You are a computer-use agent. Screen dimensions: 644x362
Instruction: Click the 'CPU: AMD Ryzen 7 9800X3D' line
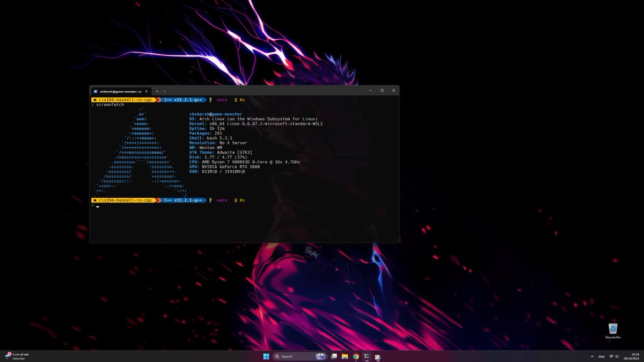pos(245,162)
